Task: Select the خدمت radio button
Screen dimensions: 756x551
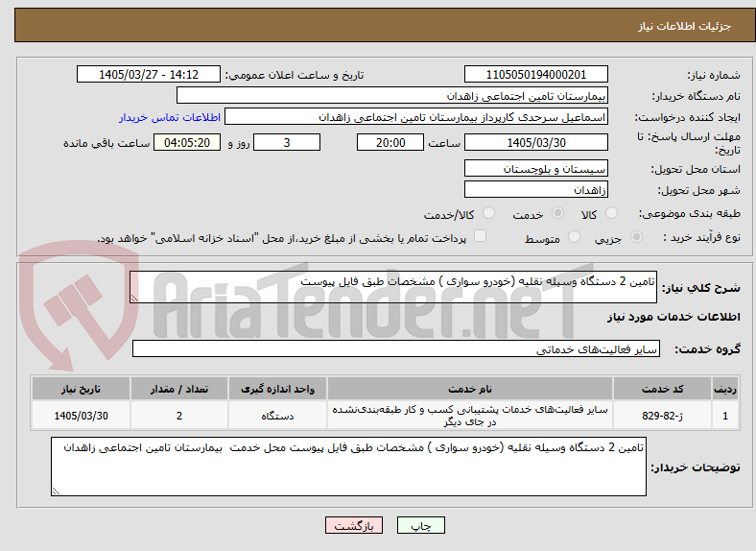Action: pyautogui.click(x=557, y=213)
